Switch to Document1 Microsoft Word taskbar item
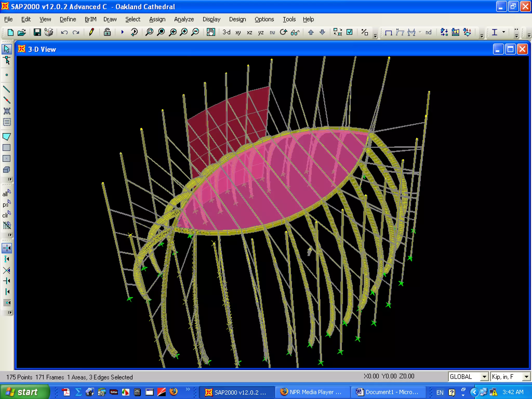Image resolution: width=532 pixels, height=399 pixels. 388,392
